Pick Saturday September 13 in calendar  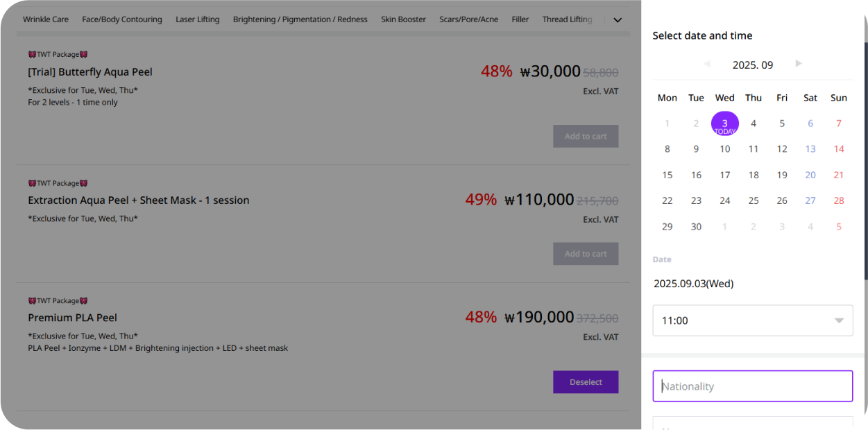coord(810,149)
